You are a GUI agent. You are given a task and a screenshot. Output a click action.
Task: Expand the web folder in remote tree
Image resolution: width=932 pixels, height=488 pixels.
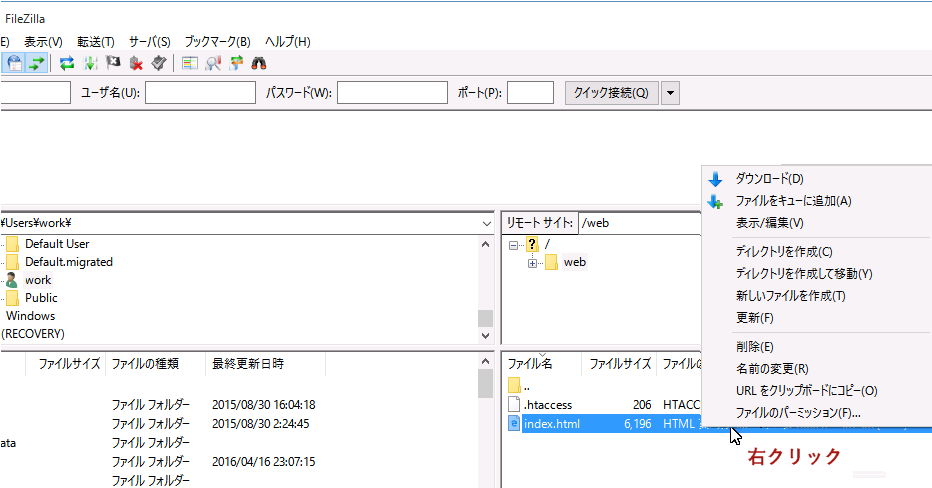point(533,263)
